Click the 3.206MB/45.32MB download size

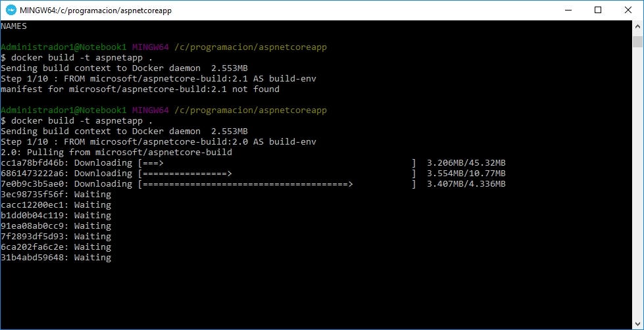(466, 163)
